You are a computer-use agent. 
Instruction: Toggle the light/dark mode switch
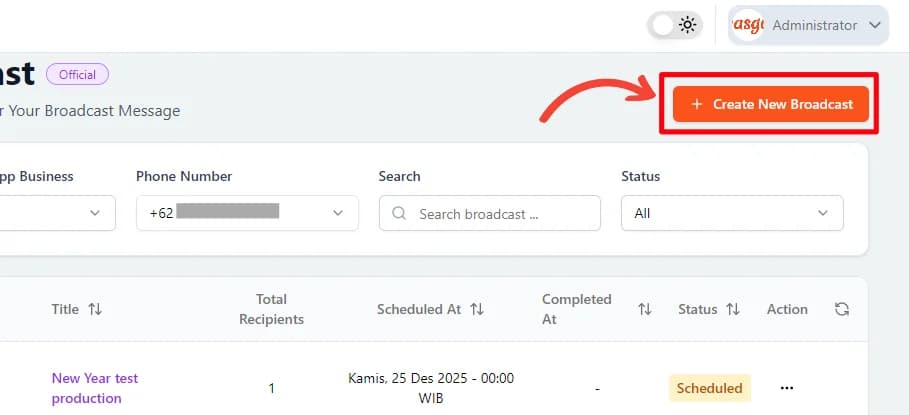click(x=675, y=26)
